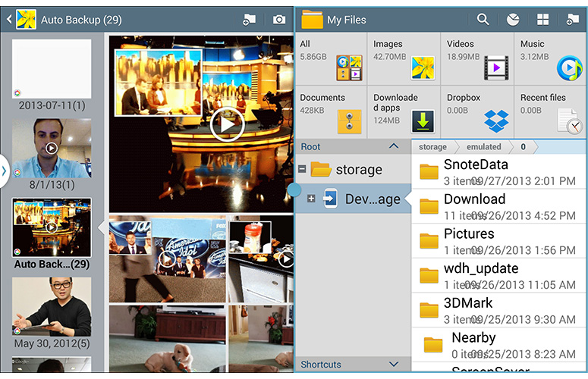Open Images category
The image size is (588, 379).
pyautogui.click(x=404, y=59)
